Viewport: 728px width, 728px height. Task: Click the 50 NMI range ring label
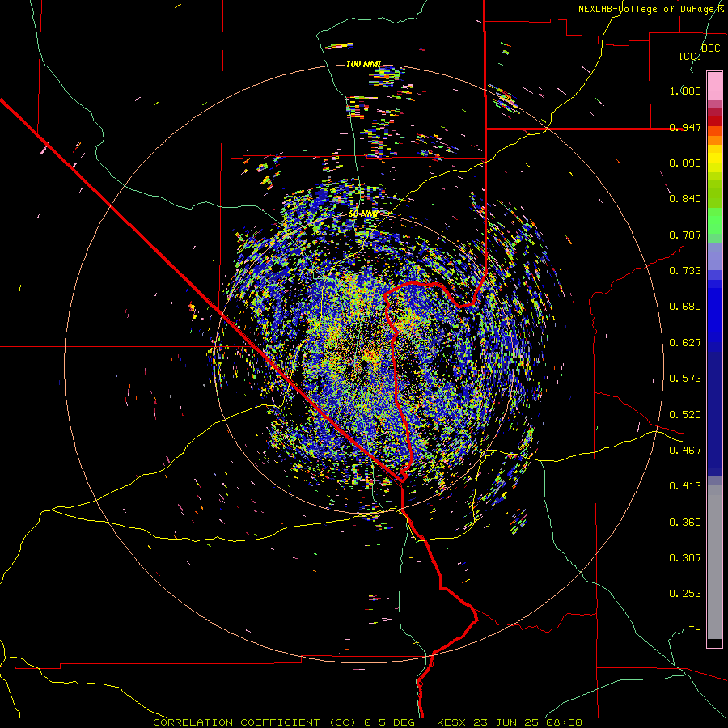coord(363,214)
